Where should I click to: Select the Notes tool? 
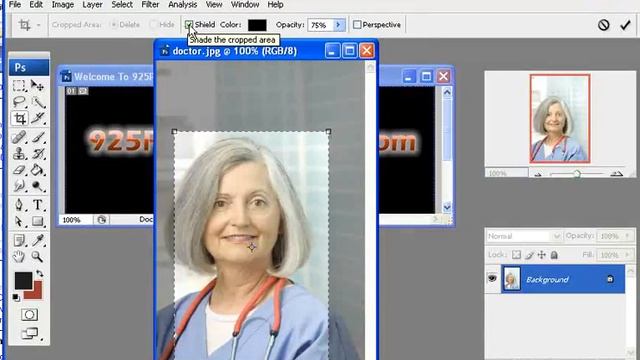click(19, 240)
